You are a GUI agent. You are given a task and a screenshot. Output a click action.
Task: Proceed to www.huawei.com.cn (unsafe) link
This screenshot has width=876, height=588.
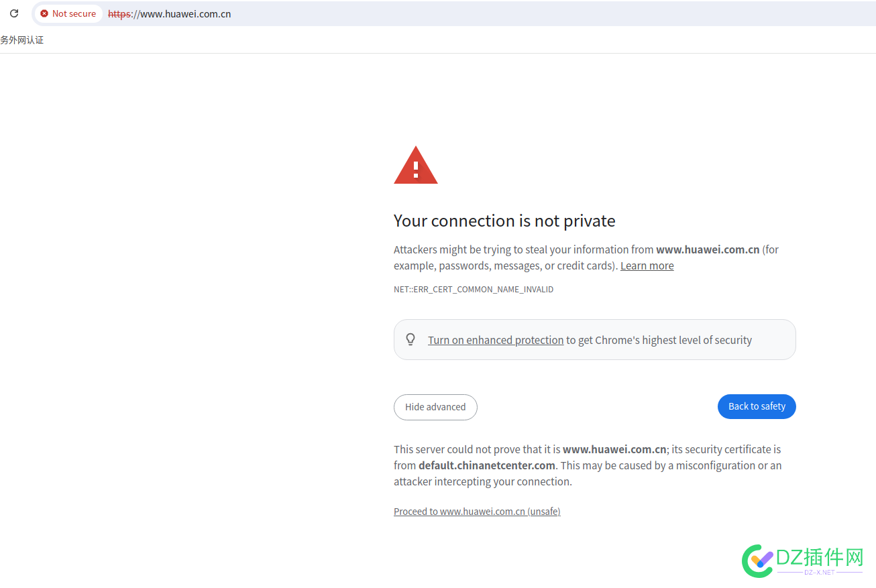477,512
